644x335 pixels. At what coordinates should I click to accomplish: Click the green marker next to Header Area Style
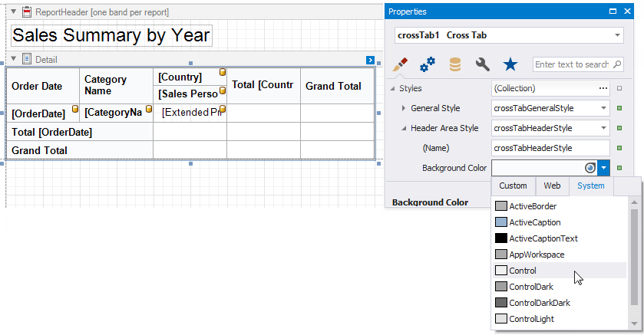coord(619,128)
